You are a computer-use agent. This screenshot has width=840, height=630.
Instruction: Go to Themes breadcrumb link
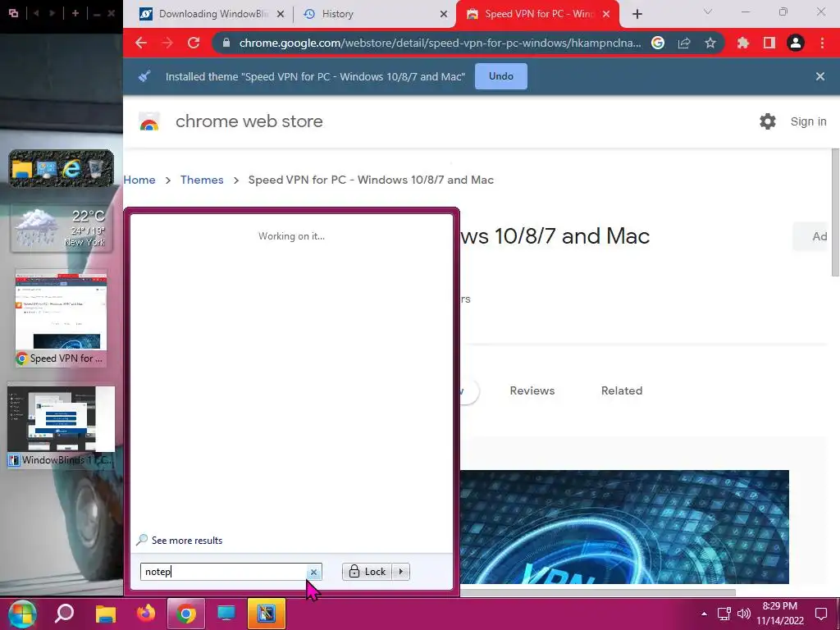(202, 180)
